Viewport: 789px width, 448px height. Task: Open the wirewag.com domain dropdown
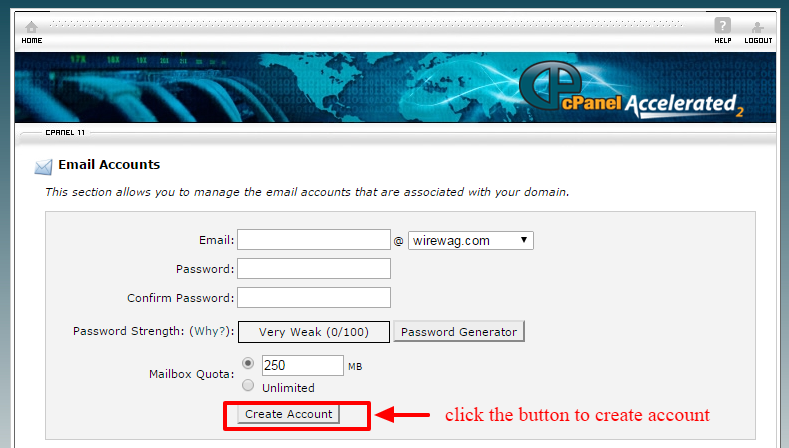[x=470, y=241]
